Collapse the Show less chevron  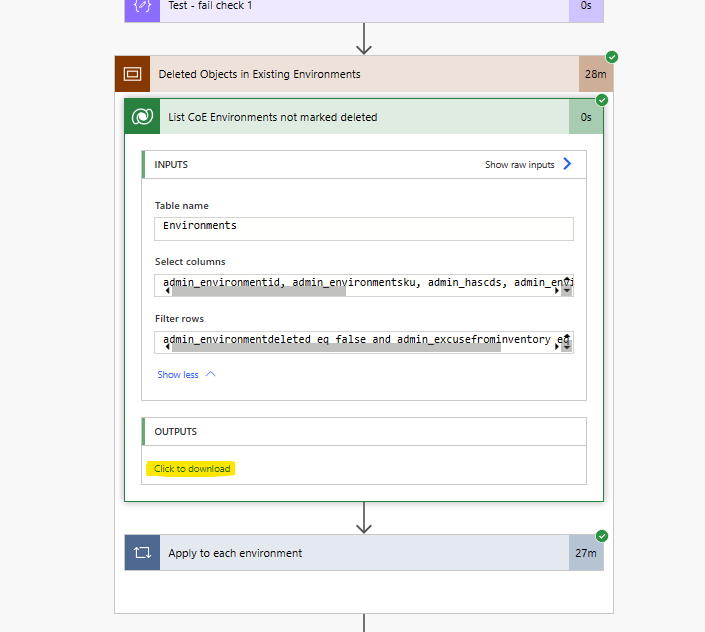[x=210, y=374]
